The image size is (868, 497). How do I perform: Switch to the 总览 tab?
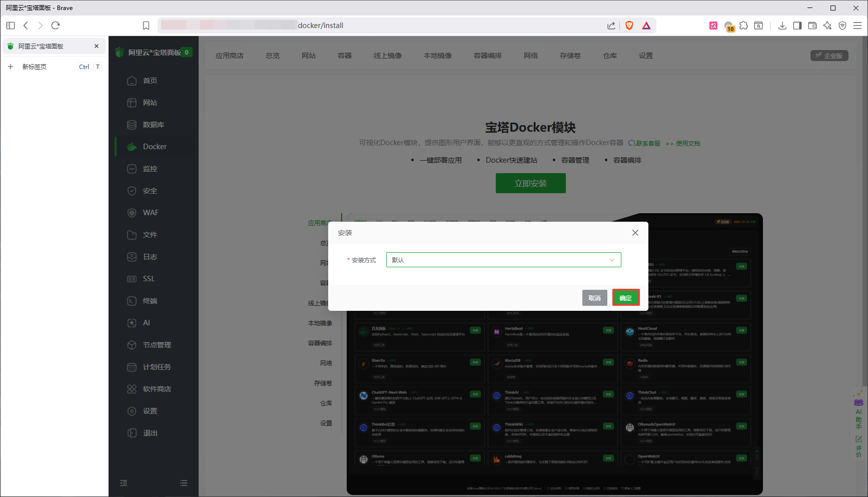[x=273, y=56]
